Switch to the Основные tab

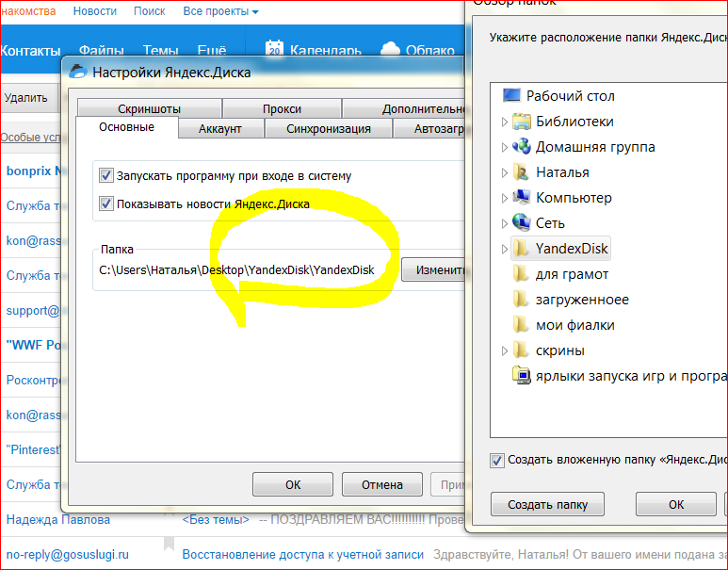127,127
